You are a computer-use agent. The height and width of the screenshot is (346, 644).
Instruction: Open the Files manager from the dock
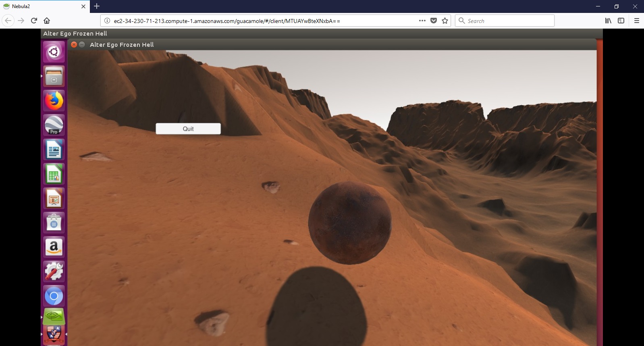point(54,76)
